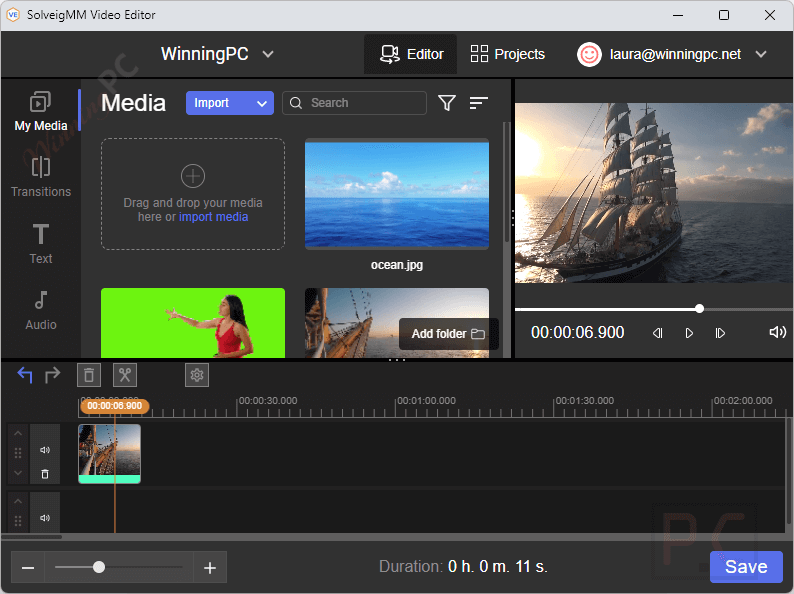Save the project
Screen dimensions: 794x594
746,567
